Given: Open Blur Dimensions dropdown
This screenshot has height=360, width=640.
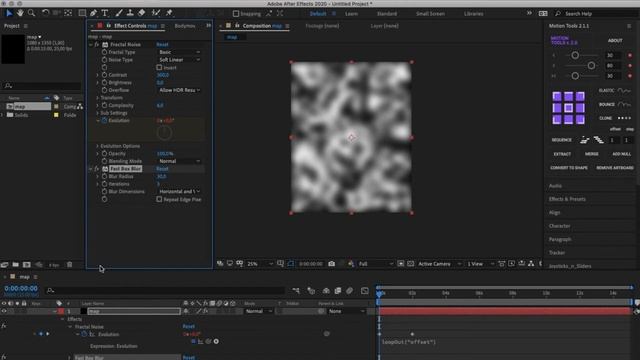Looking at the screenshot, I should (x=179, y=191).
